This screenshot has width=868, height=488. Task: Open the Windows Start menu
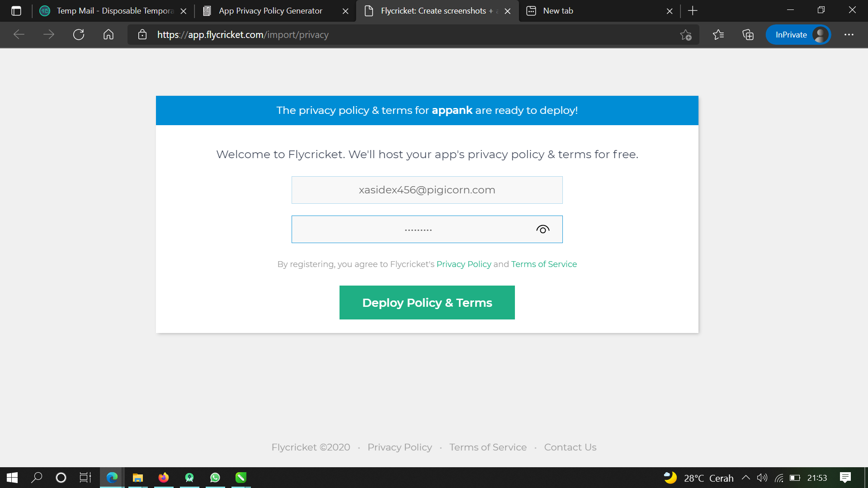[x=12, y=478]
